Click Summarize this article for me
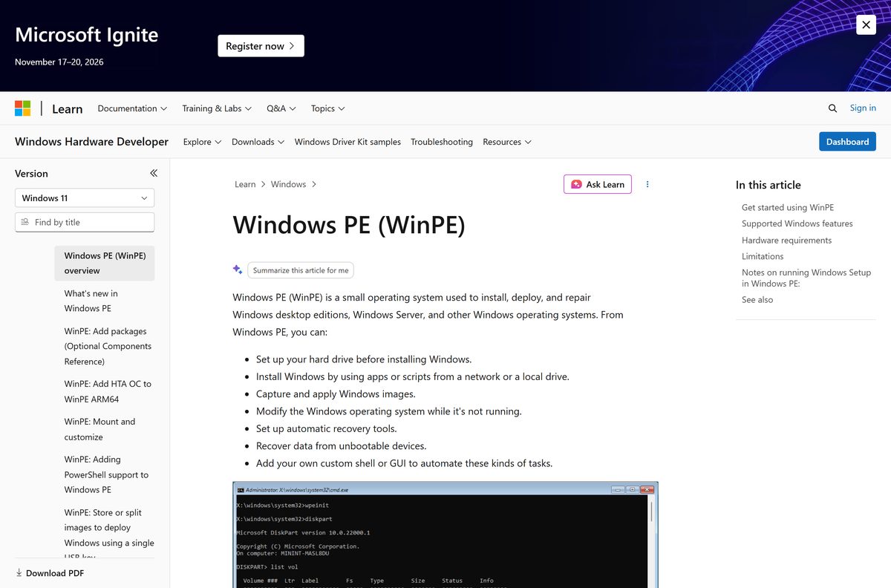The image size is (891, 588). click(301, 270)
